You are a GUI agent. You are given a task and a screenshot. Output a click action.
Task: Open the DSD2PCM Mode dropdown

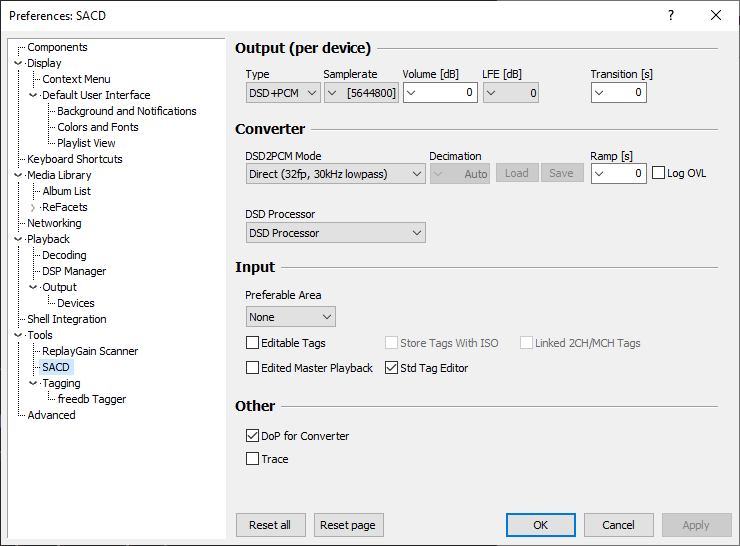coord(335,174)
